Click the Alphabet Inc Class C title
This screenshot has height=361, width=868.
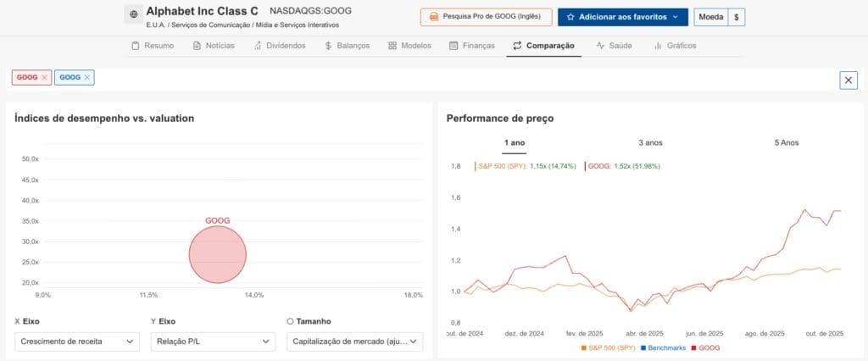pos(202,10)
